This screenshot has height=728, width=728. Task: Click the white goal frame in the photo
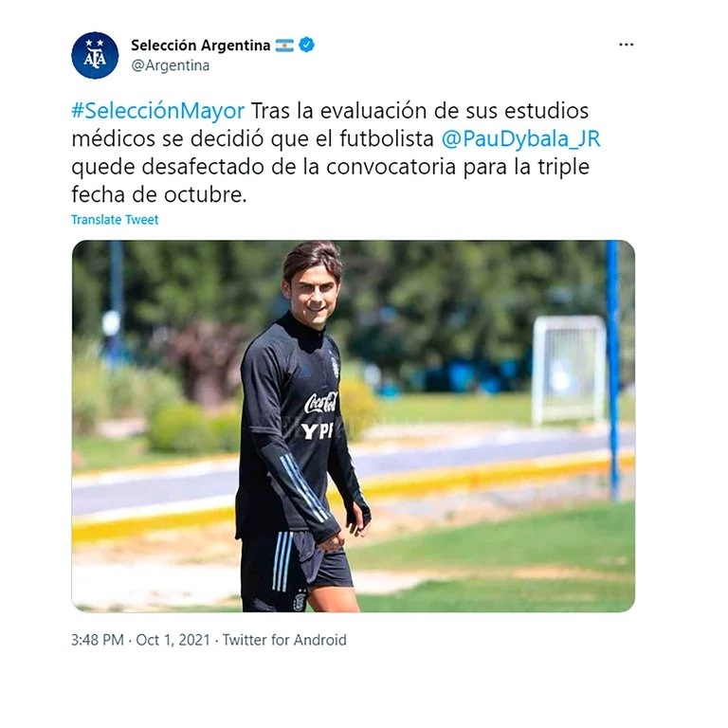[569, 371]
